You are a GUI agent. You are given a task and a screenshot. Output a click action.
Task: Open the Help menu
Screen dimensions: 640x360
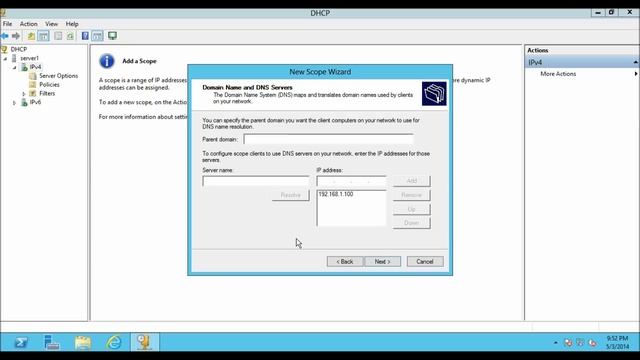pyautogui.click(x=72, y=24)
